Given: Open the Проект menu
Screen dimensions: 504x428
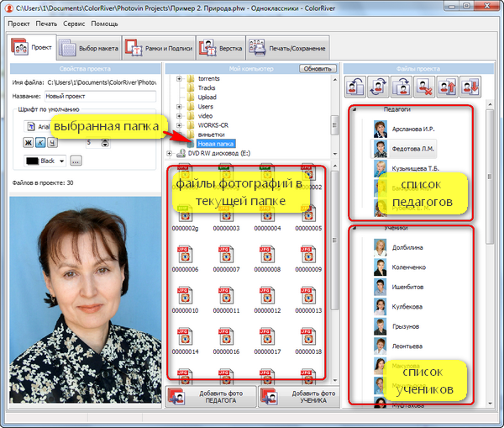Looking at the screenshot, I should pos(18,24).
